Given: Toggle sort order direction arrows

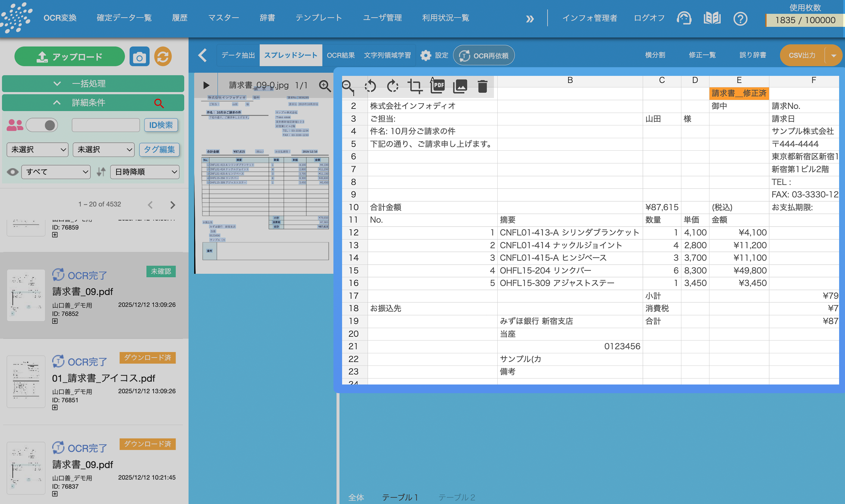Looking at the screenshot, I should coord(101,172).
